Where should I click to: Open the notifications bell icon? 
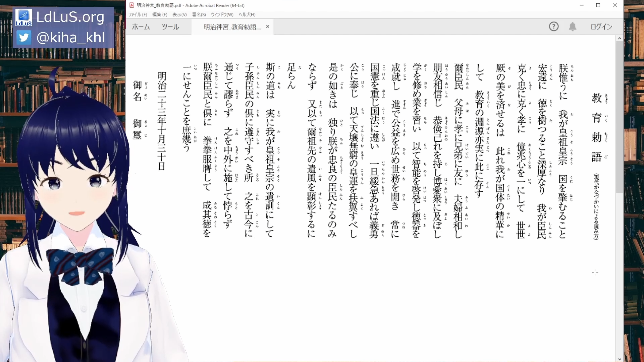point(573,26)
